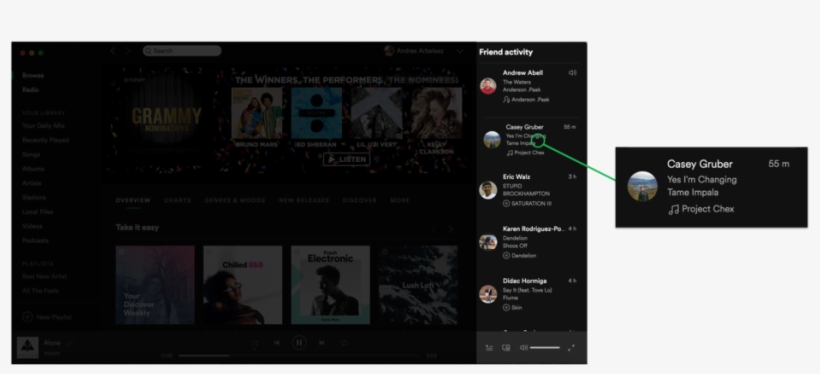Show previous Take it easy playlists
The image size is (820, 374).
tap(434, 229)
